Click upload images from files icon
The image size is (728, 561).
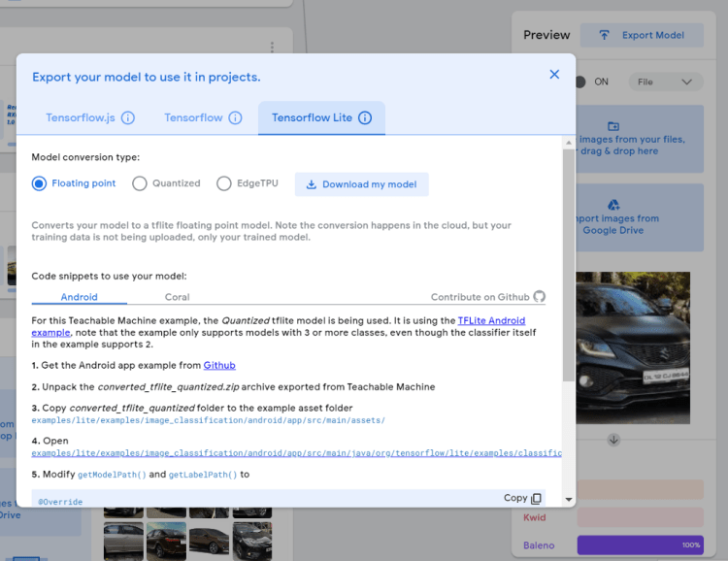click(x=613, y=126)
